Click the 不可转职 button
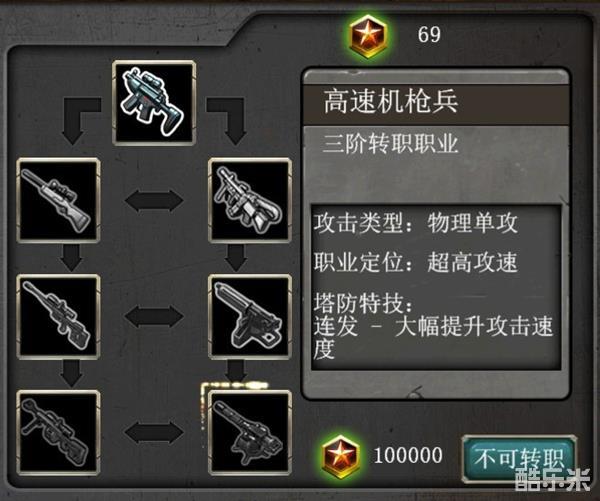Image resolution: width=600 pixels, height=501 pixels. click(519, 459)
